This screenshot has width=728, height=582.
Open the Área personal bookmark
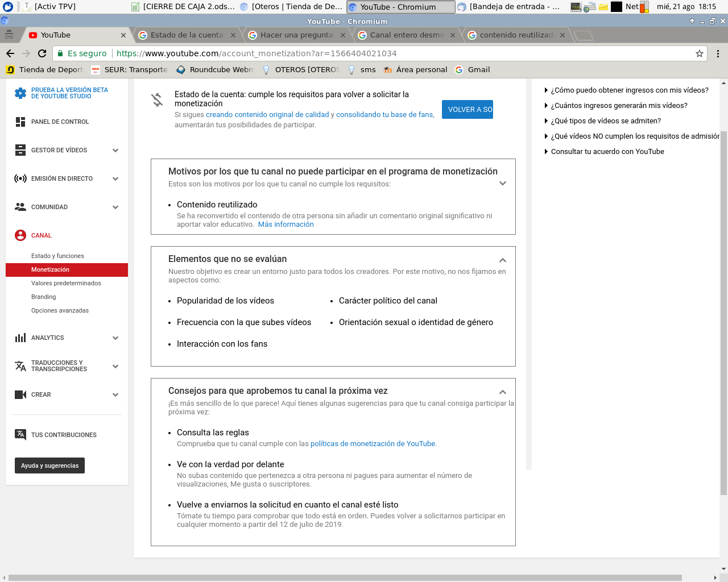415,70
